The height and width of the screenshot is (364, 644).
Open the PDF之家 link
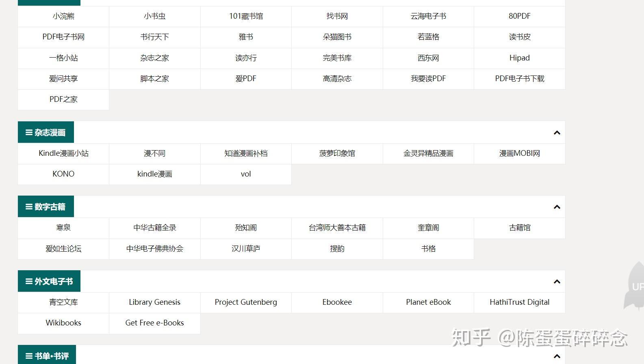coord(63,99)
